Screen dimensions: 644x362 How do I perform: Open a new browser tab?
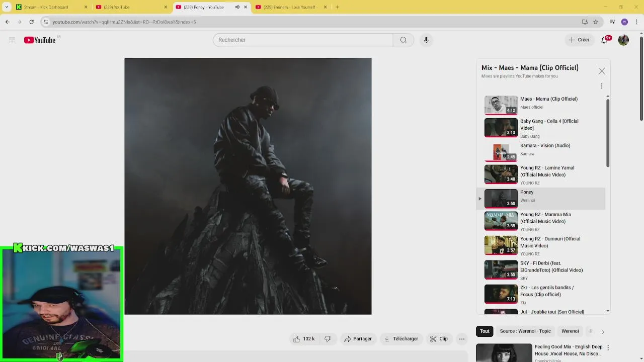point(337,7)
